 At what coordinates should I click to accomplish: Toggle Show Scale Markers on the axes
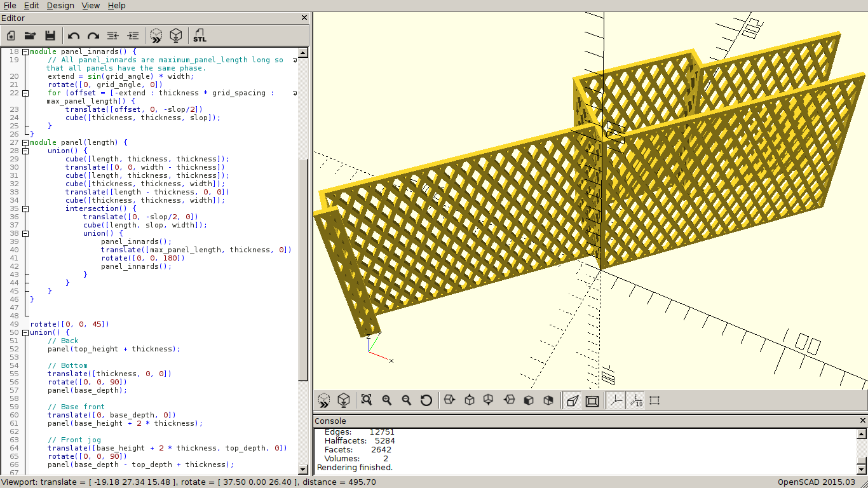635,400
